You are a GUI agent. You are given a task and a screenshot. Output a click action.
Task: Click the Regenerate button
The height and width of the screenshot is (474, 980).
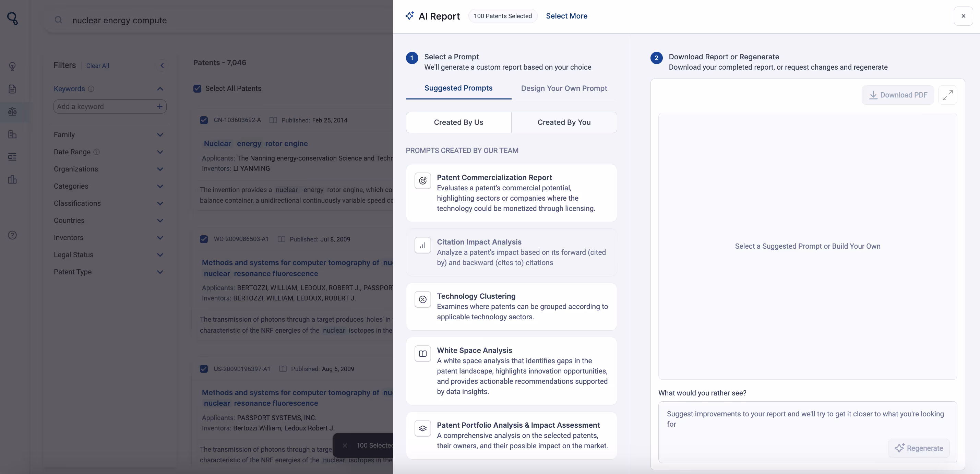pos(919,448)
